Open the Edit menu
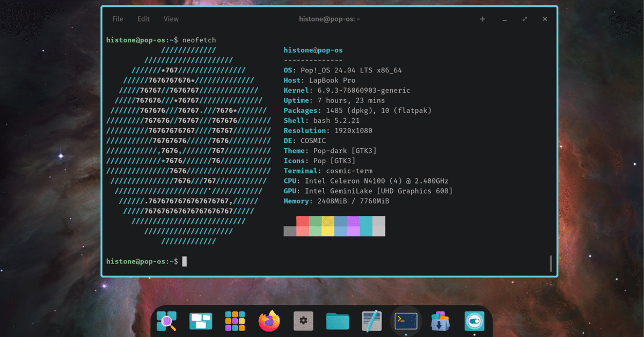The width and height of the screenshot is (644, 337). [143, 19]
